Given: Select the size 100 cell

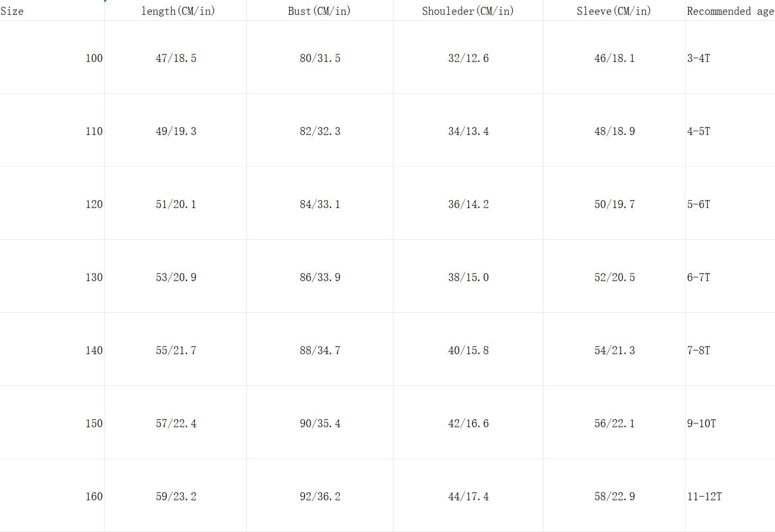Looking at the screenshot, I should click(94, 58).
